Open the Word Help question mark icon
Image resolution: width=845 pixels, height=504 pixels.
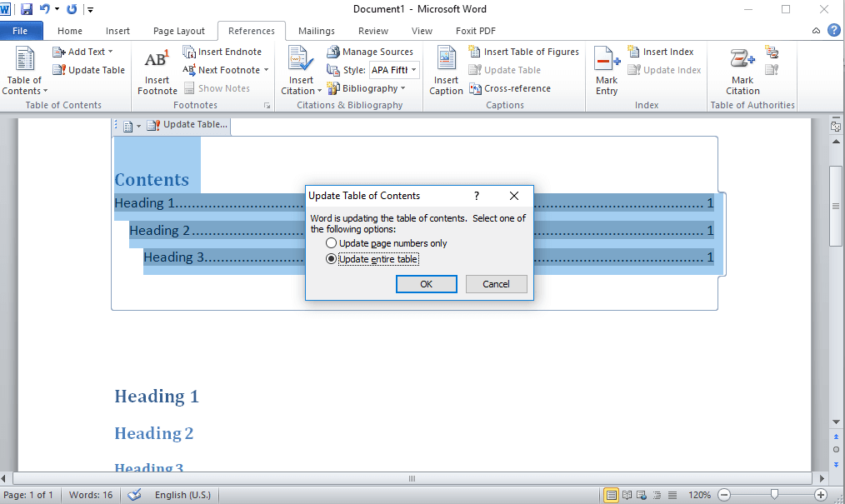834,31
